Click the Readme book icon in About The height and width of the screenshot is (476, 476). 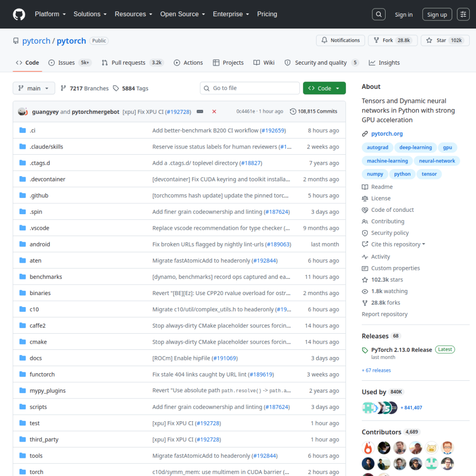(x=365, y=187)
